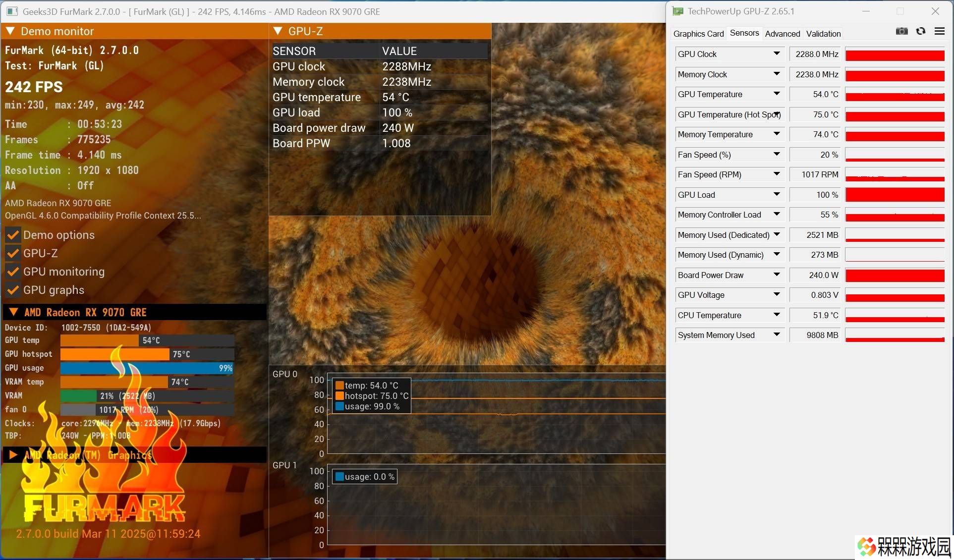The width and height of the screenshot is (954, 560).
Task: Toggle the GPU-Z checkbox in FurMark
Action: 13,253
